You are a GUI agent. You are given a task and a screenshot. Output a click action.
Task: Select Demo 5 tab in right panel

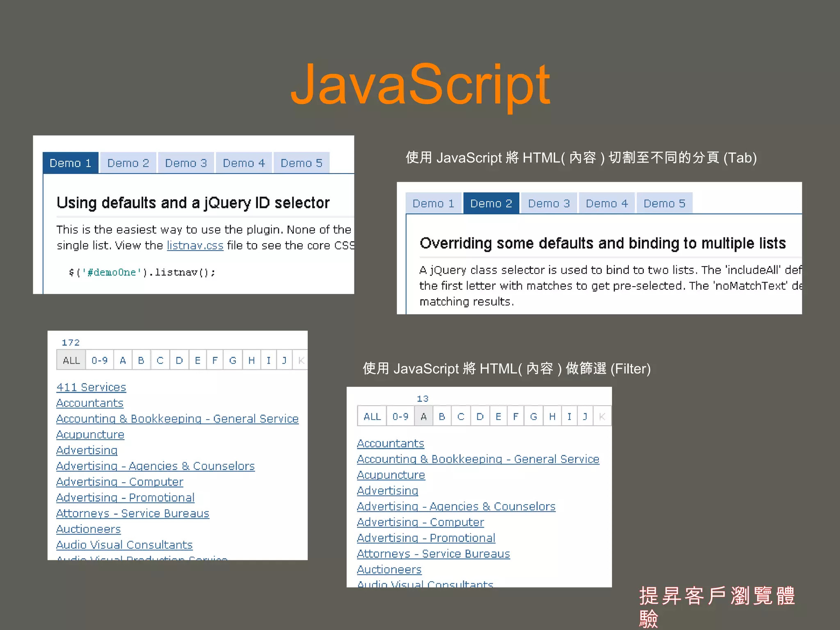[x=664, y=203]
